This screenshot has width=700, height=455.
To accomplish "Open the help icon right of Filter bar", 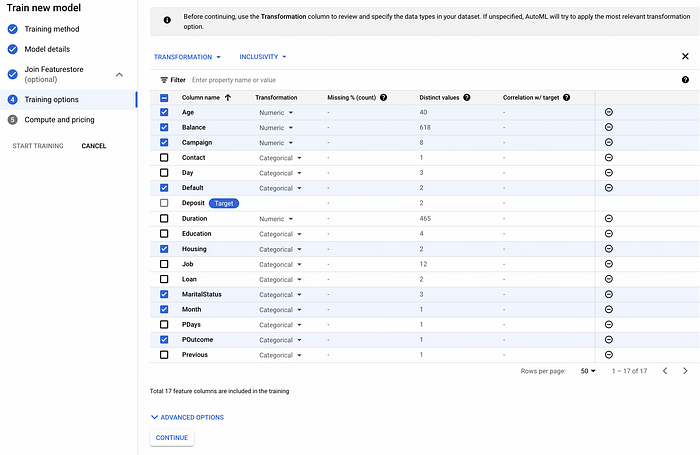I will tap(685, 79).
